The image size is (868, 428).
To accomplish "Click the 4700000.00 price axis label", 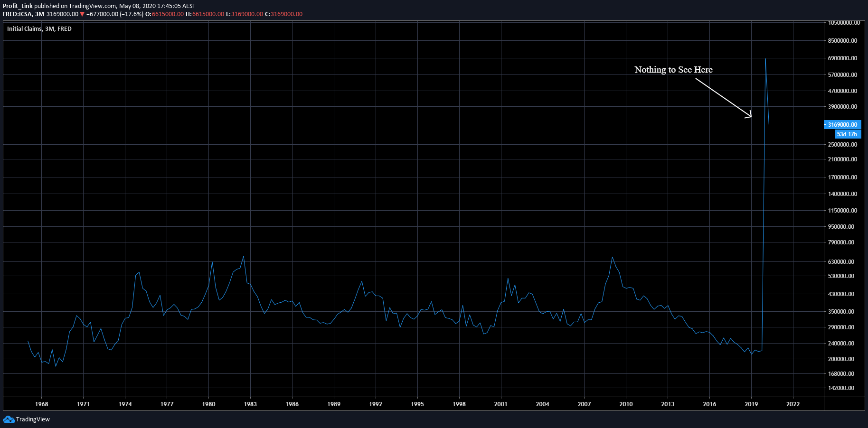I will point(842,91).
